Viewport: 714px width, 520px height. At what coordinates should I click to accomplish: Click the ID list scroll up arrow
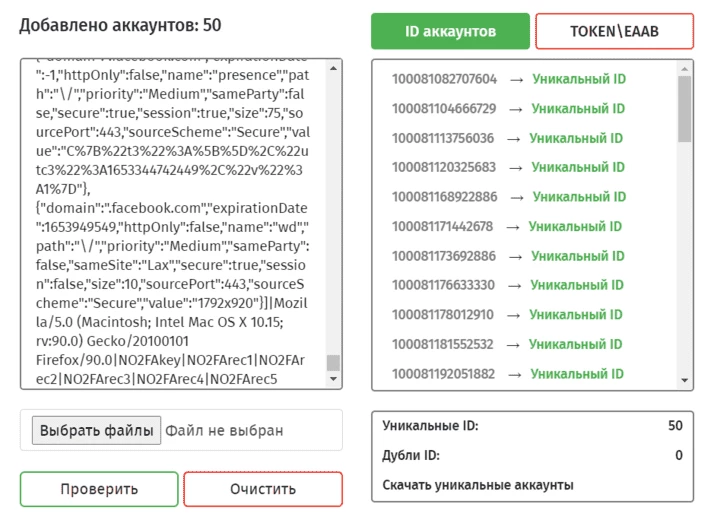pyautogui.click(x=684, y=69)
